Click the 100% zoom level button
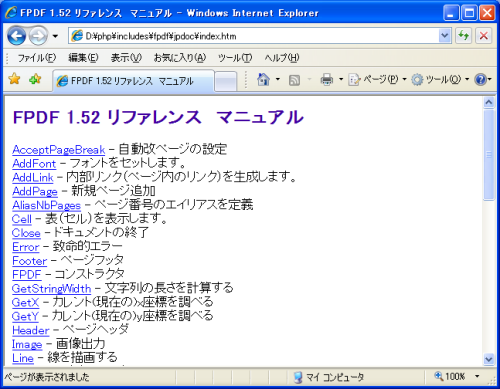This screenshot has height=389, width=500. pyautogui.click(x=450, y=377)
